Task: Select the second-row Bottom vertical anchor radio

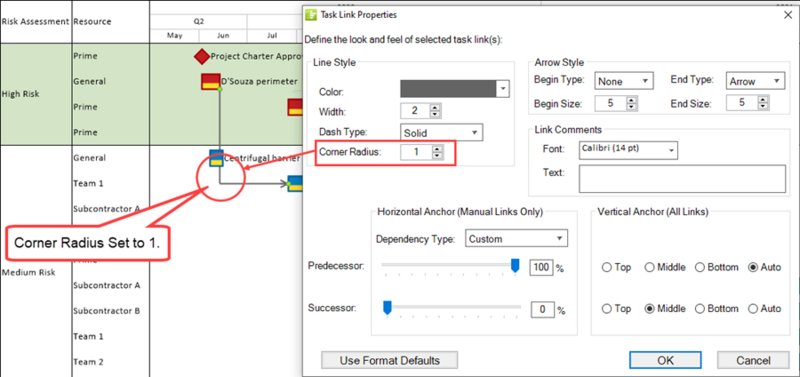Action: tap(700, 309)
